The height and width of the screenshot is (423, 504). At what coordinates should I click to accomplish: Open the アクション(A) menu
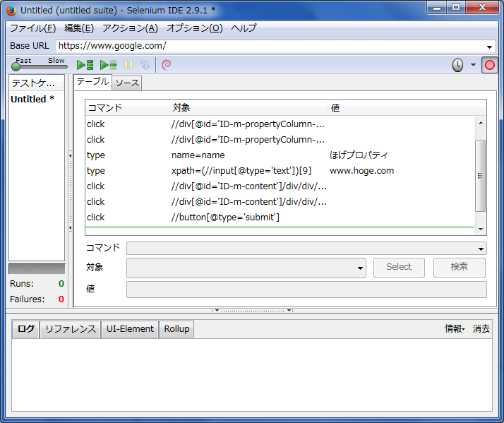130,28
